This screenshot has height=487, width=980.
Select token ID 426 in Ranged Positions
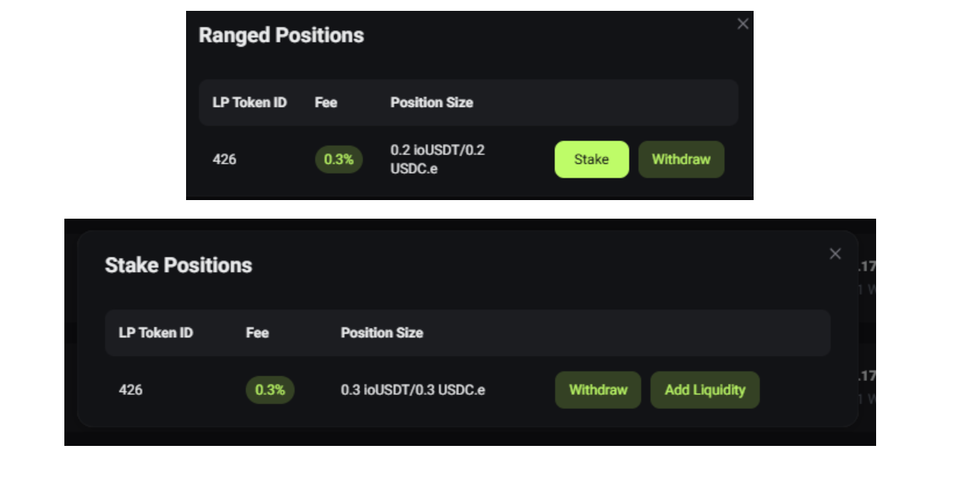[x=225, y=159]
